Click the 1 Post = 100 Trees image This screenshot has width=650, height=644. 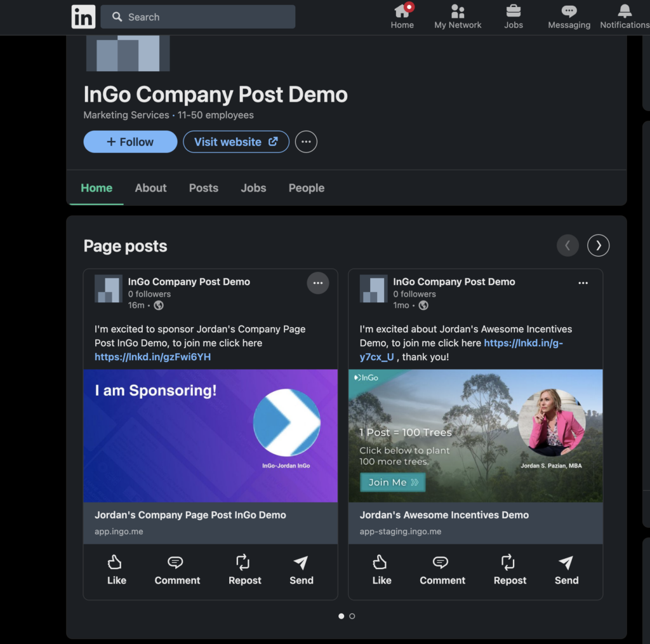point(475,436)
